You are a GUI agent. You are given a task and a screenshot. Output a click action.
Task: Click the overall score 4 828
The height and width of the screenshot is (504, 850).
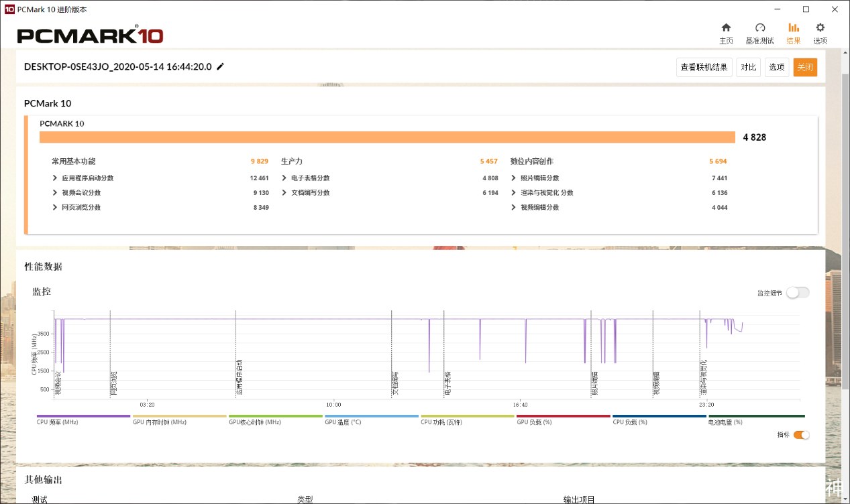click(754, 137)
